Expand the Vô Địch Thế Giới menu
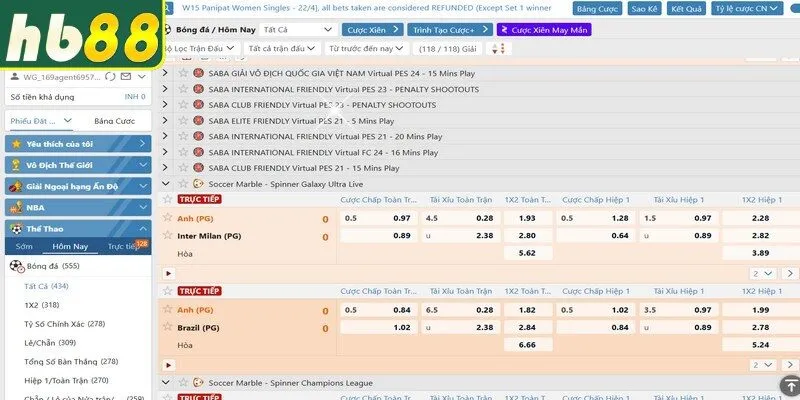 pyautogui.click(x=78, y=165)
